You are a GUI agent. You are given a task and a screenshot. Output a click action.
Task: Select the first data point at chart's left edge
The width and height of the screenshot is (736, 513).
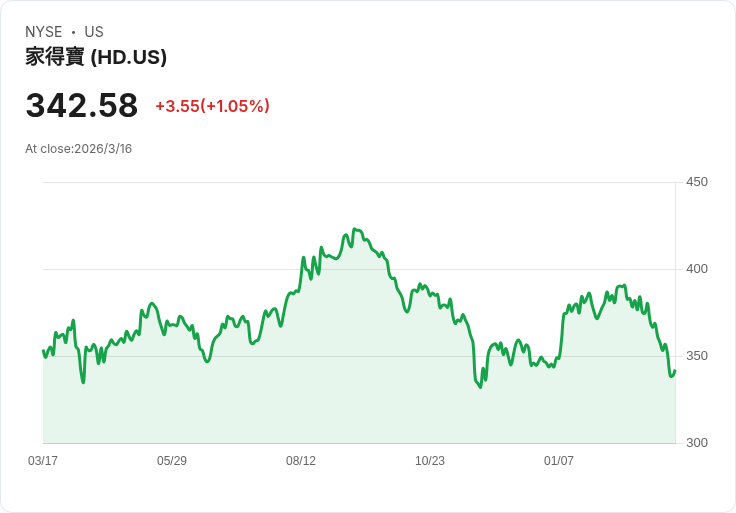point(43,351)
